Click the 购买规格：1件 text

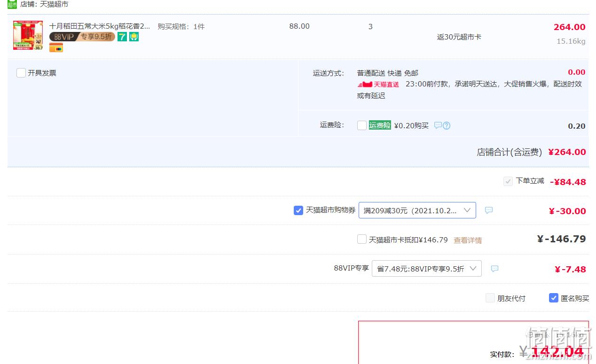(x=181, y=26)
